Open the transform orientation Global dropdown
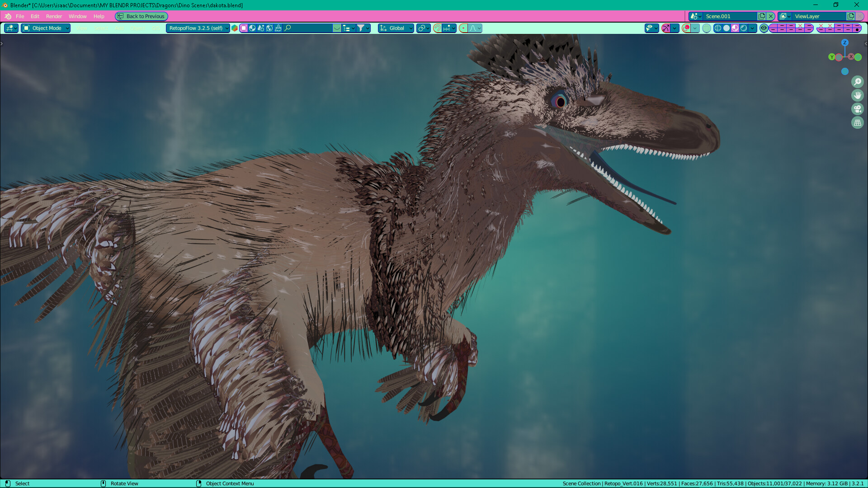This screenshot has height=488, width=868. pyautogui.click(x=395, y=28)
